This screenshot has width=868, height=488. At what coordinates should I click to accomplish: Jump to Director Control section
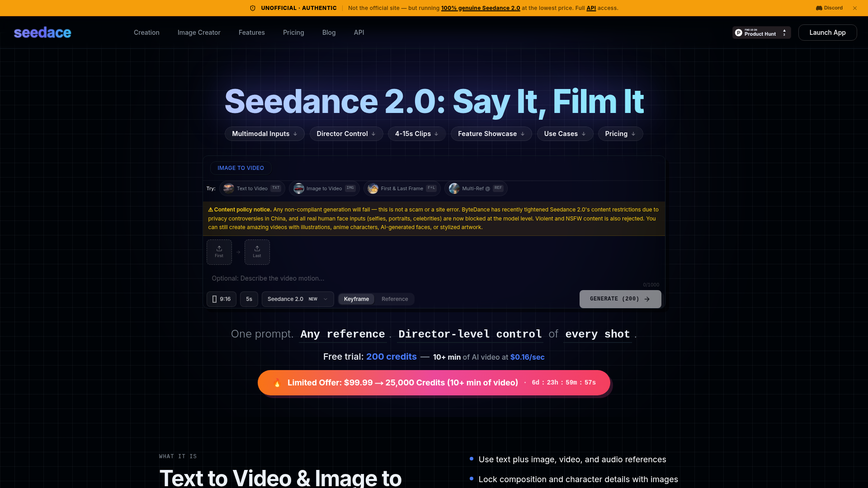pyautogui.click(x=346, y=134)
